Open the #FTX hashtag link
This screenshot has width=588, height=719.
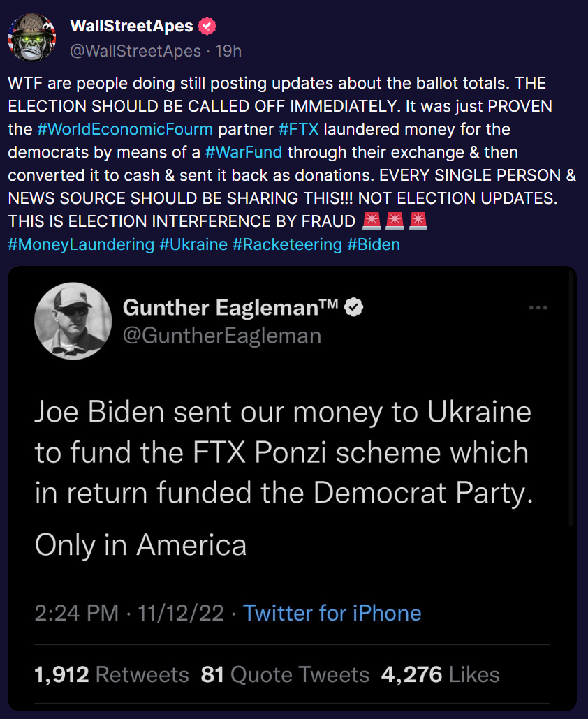(x=299, y=129)
